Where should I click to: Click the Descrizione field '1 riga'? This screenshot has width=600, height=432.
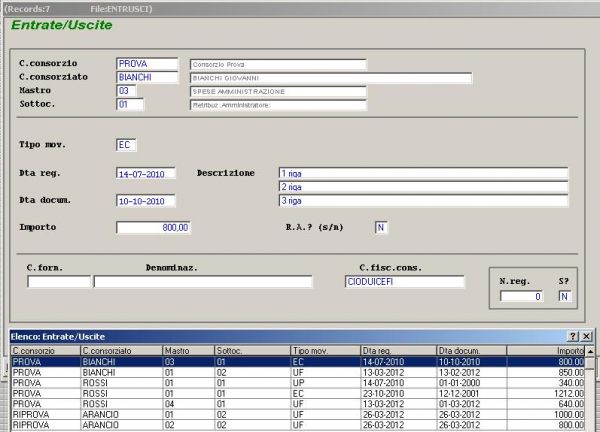424,173
